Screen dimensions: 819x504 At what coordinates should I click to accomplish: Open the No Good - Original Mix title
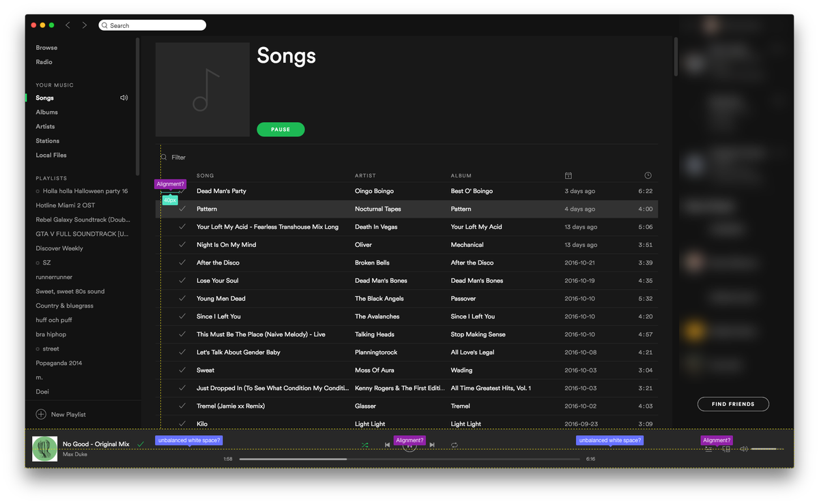pyautogui.click(x=96, y=444)
